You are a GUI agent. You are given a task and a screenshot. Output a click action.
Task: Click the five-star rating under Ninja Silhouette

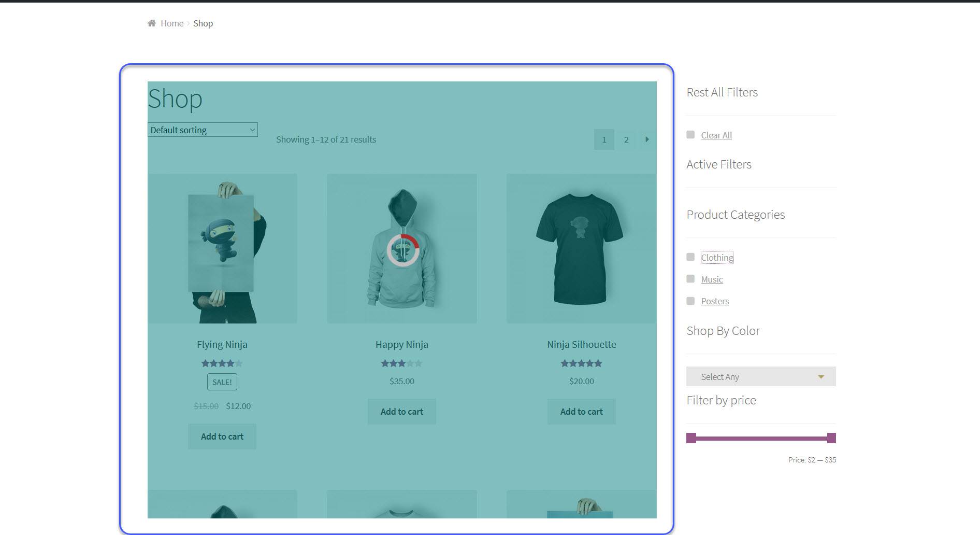pos(581,363)
